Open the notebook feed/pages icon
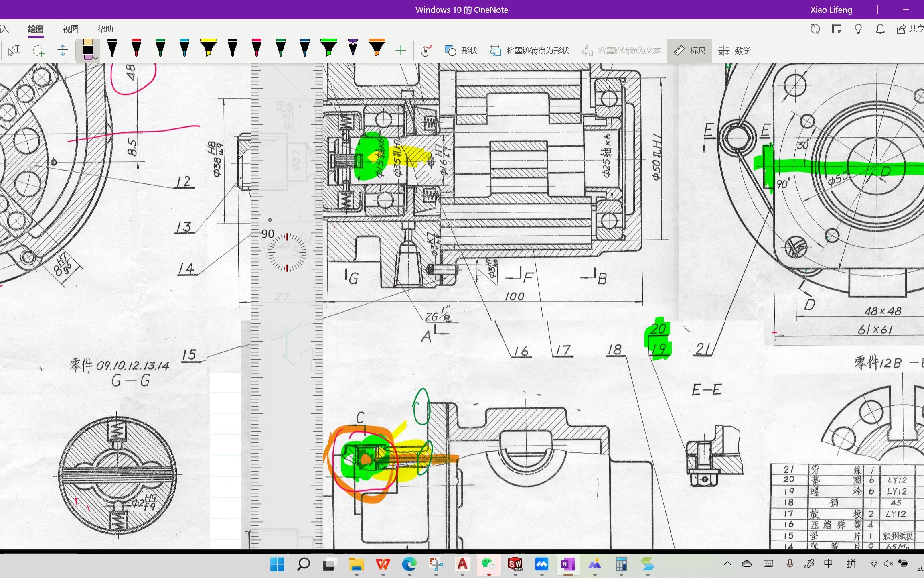 (837, 29)
